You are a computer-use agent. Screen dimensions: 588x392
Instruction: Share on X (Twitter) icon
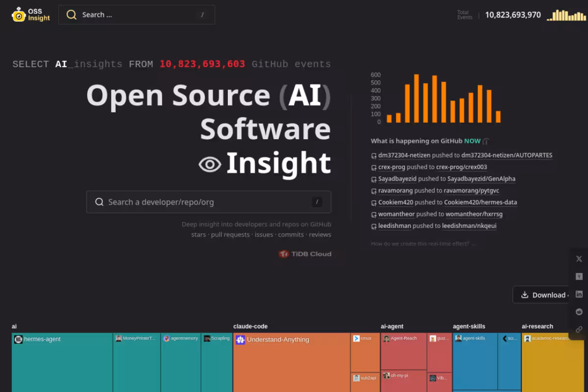[579, 259]
